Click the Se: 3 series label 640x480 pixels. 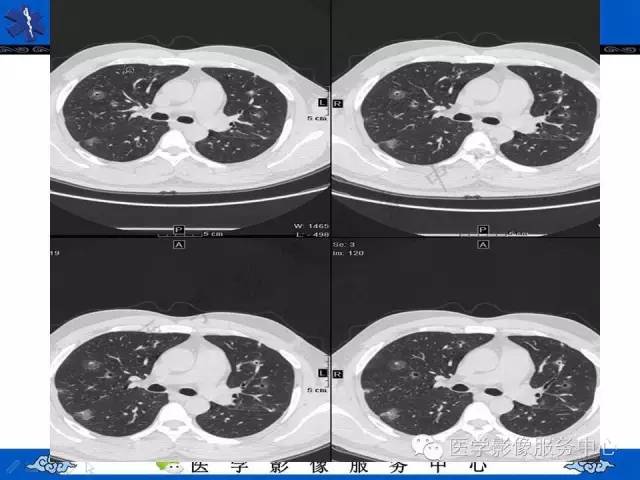click(x=344, y=244)
